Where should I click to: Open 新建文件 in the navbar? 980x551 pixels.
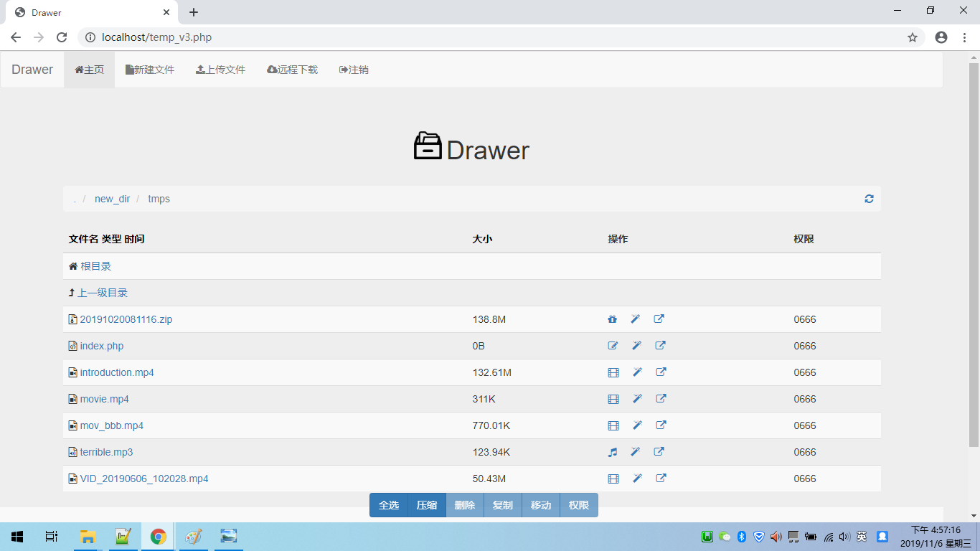tap(150, 70)
